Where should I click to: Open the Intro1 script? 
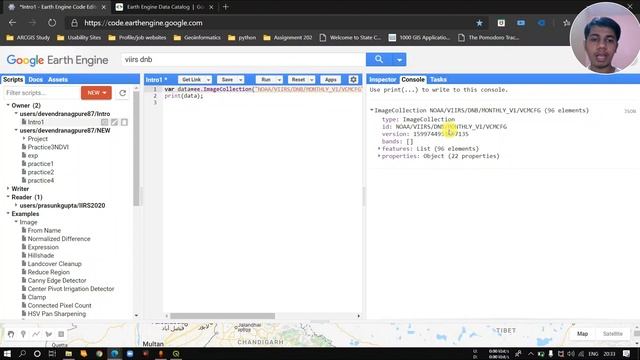tap(36, 122)
